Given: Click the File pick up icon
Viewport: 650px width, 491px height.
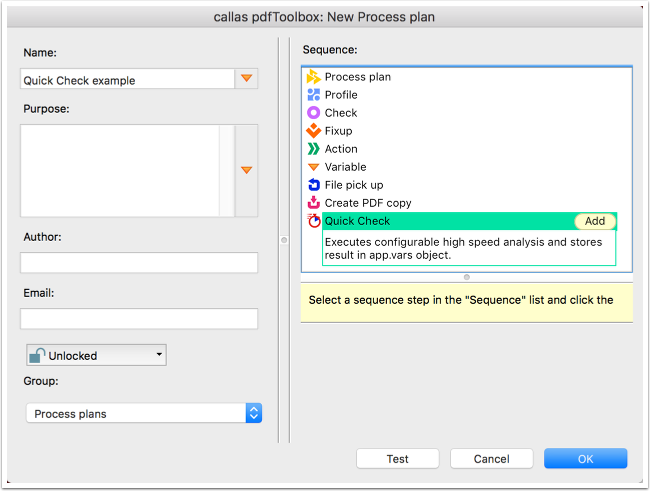Looking at the screenshot, I should tap(314, 185).
